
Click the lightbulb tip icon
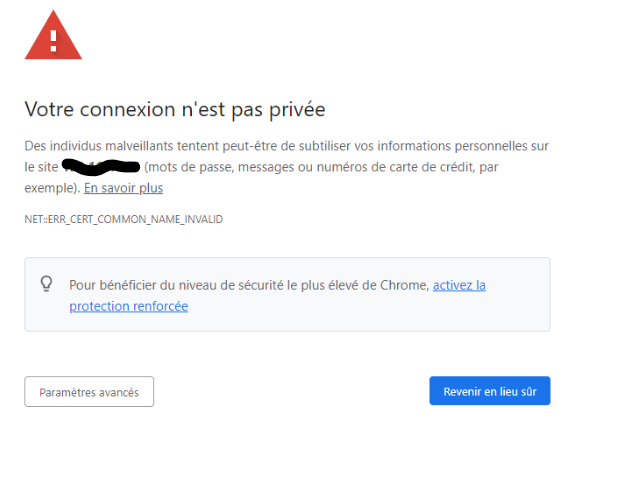(46, 284)
